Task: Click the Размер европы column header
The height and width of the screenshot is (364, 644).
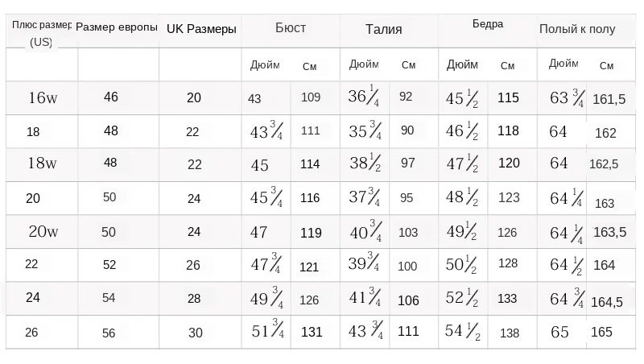Action: [x=117, y=27]
